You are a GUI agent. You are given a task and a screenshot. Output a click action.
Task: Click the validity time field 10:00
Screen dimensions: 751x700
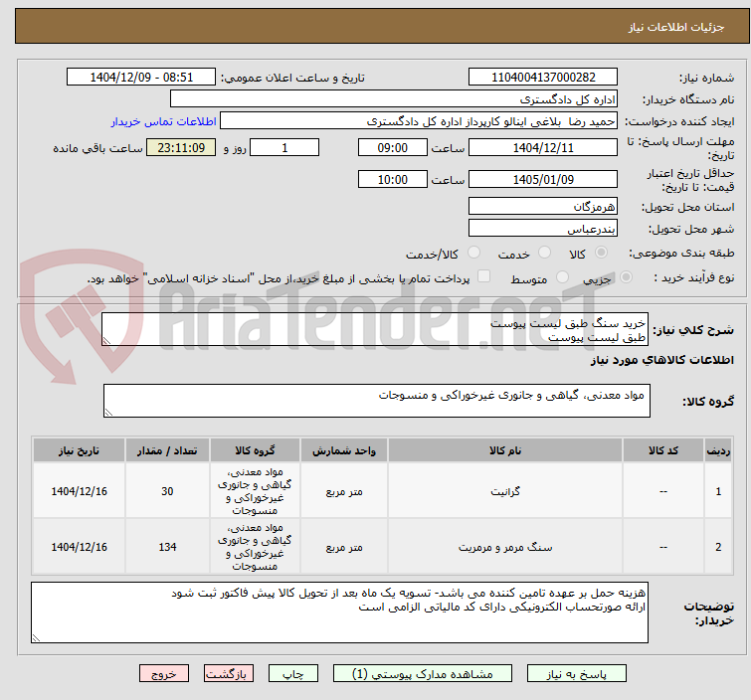(x=393, y=179)
